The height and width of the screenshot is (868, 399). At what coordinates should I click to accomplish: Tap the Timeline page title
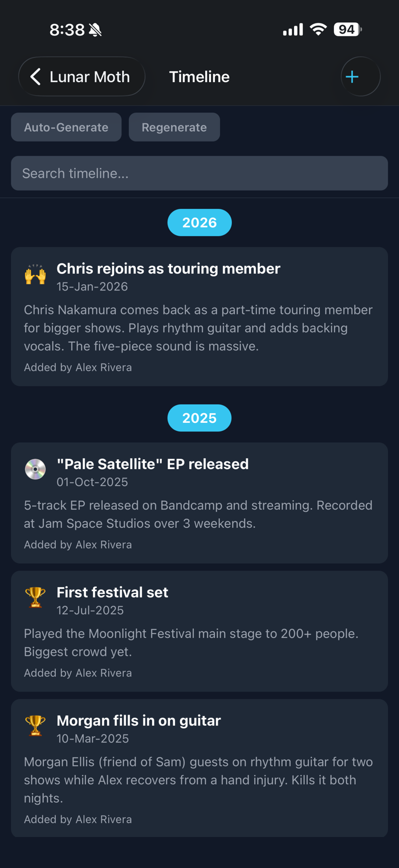pyautogui.click(x=199, y=77)
